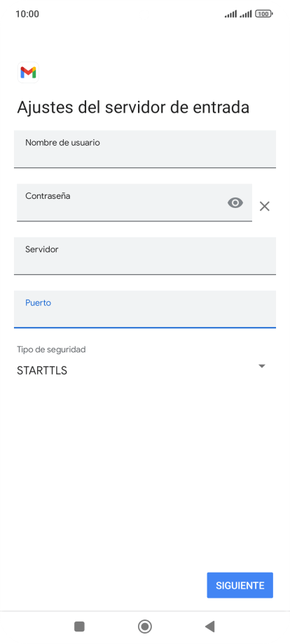
Task: Tap the Android home circle button
Action: click(x=144, y=626)
